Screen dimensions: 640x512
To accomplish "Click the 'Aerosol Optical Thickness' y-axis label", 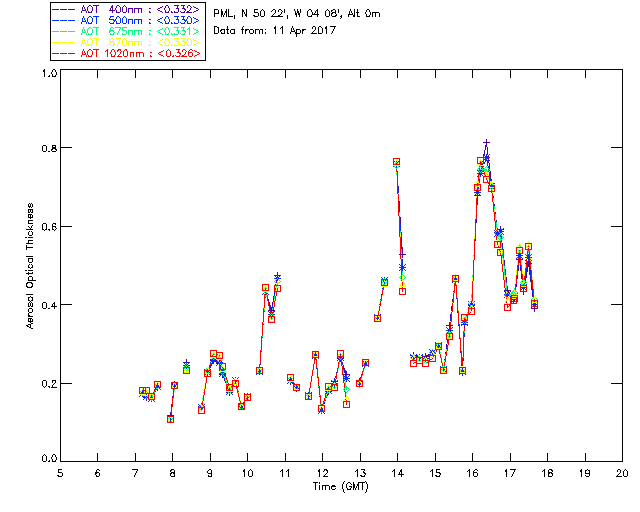I will (30, 266).
